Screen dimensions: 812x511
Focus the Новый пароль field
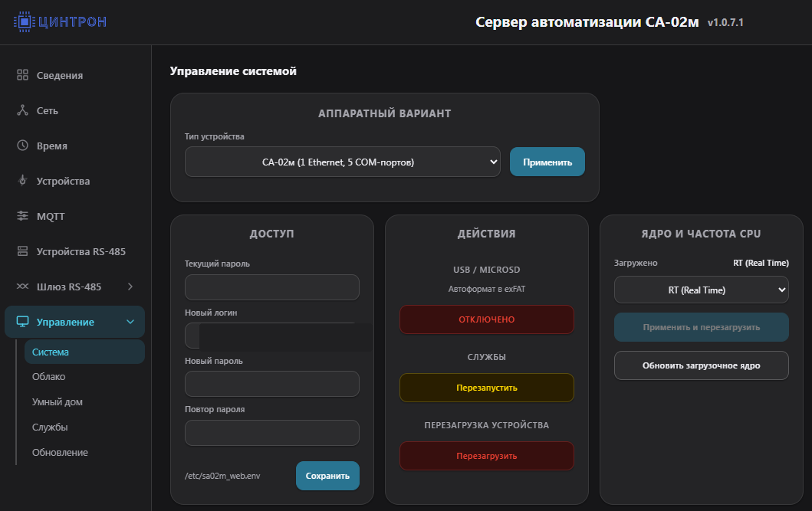coord(272,384)
